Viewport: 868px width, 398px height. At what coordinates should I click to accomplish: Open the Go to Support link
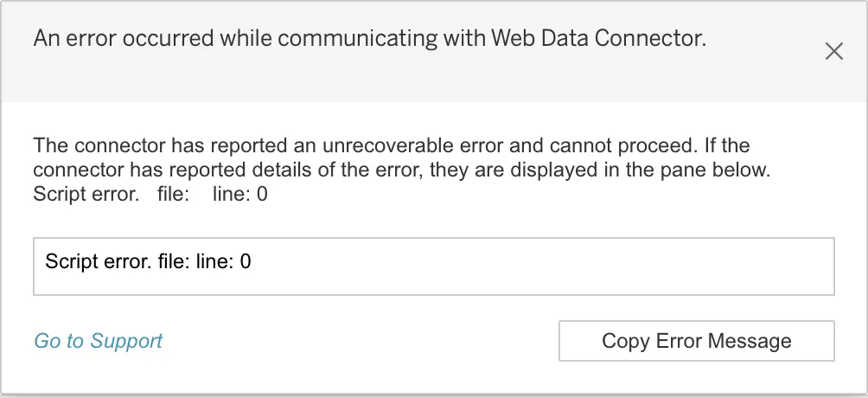[98, 341]
